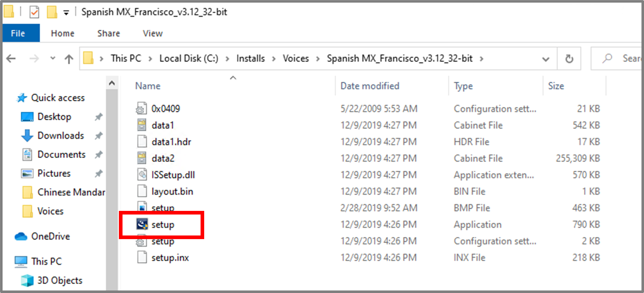The width and height of the screenshot is (644, 293).
Task: Open OneDrive in the navigation pane
Action: (x=50, y=236)
